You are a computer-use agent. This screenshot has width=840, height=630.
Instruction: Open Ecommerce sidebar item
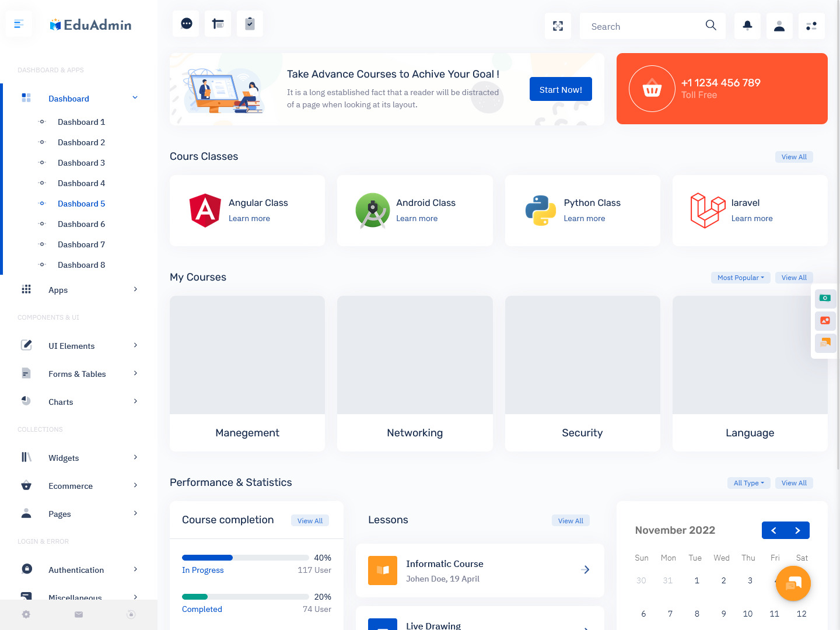tap(79, 486)
